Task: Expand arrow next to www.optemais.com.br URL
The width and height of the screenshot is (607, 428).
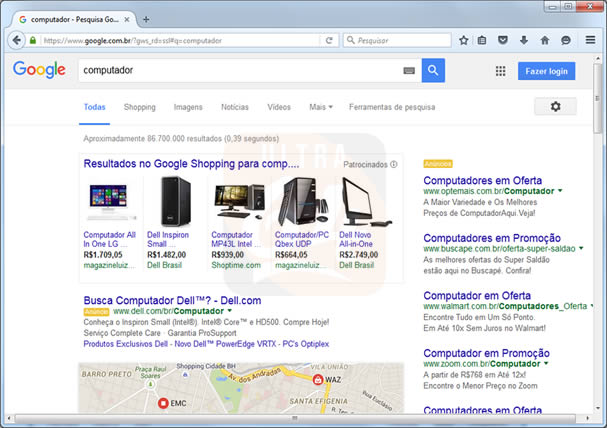Action: point(560,190)
